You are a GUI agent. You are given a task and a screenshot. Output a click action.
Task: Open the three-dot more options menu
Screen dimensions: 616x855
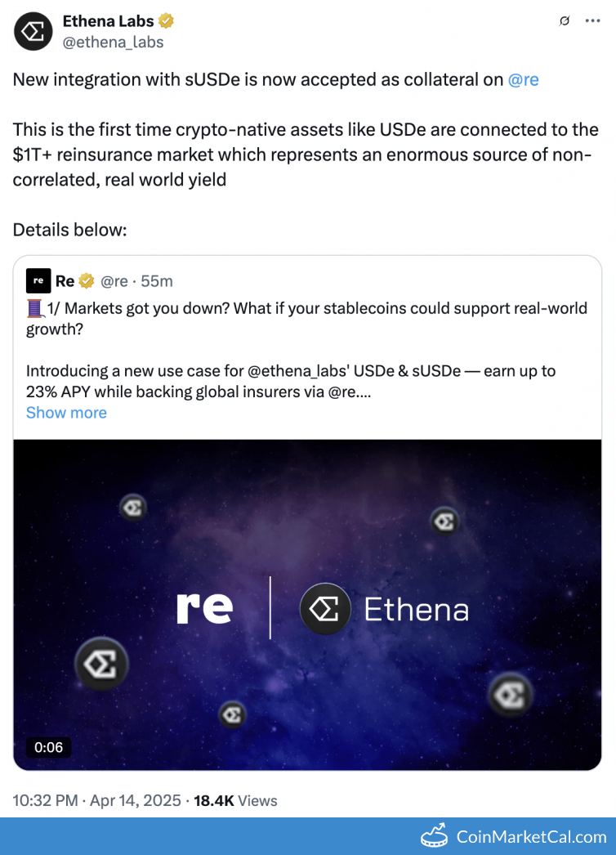point(592,21)
